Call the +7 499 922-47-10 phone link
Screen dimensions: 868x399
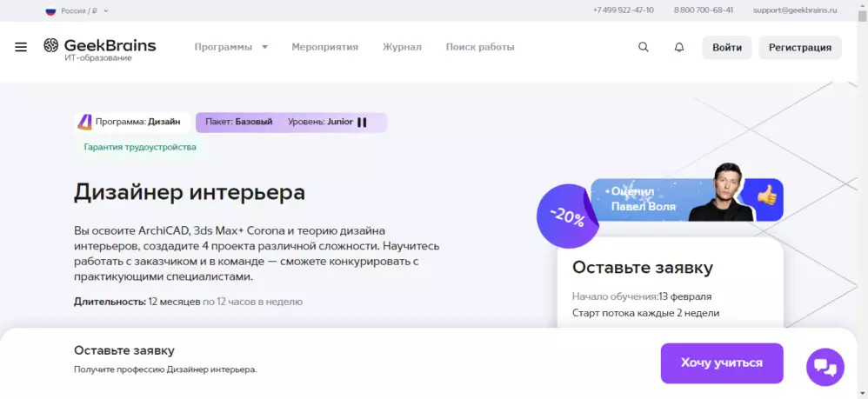tap(623, 10)
